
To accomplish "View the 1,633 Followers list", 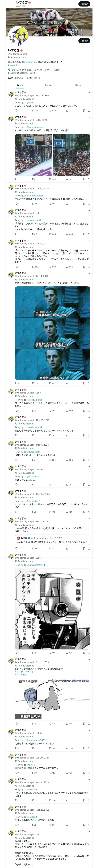I will [x=33, y=78].
